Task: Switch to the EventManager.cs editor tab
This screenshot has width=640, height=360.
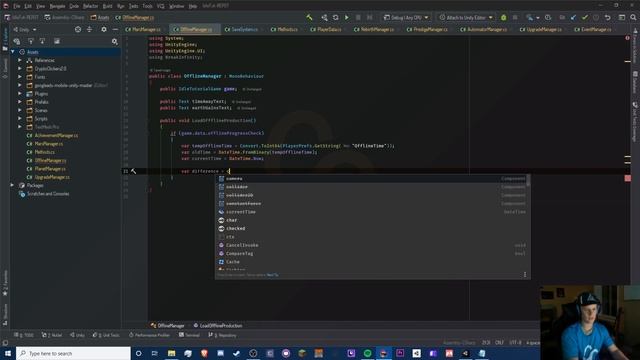Action: point(593,29)
